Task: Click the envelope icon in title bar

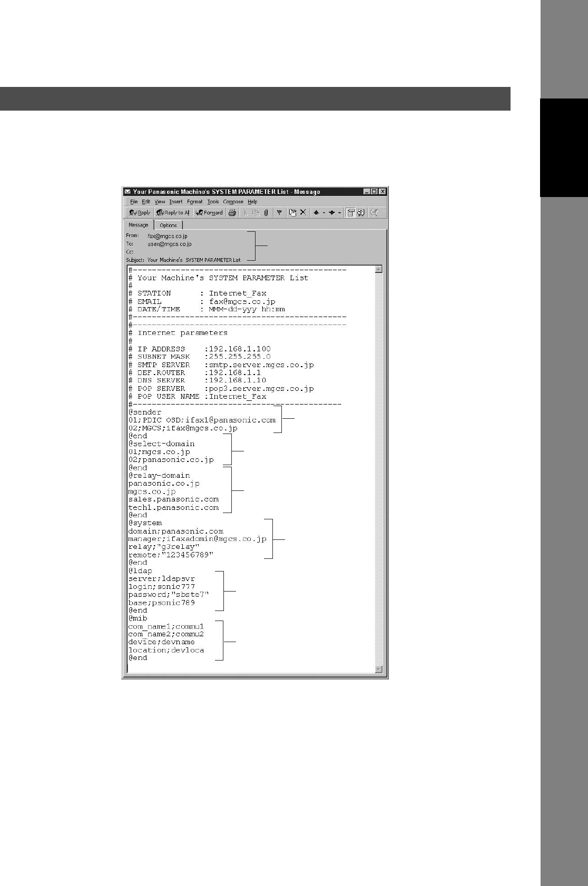Action: click(127, 192)
